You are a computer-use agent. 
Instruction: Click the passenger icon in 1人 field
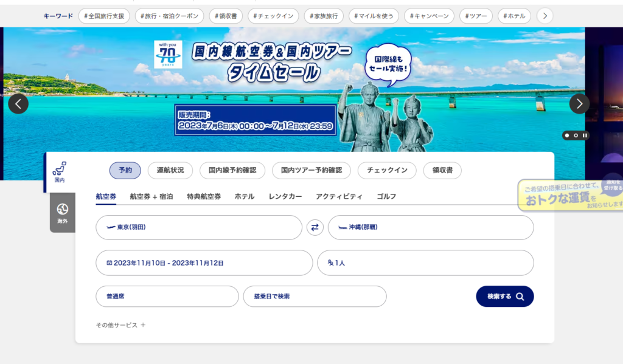click(x=330, y=263)
